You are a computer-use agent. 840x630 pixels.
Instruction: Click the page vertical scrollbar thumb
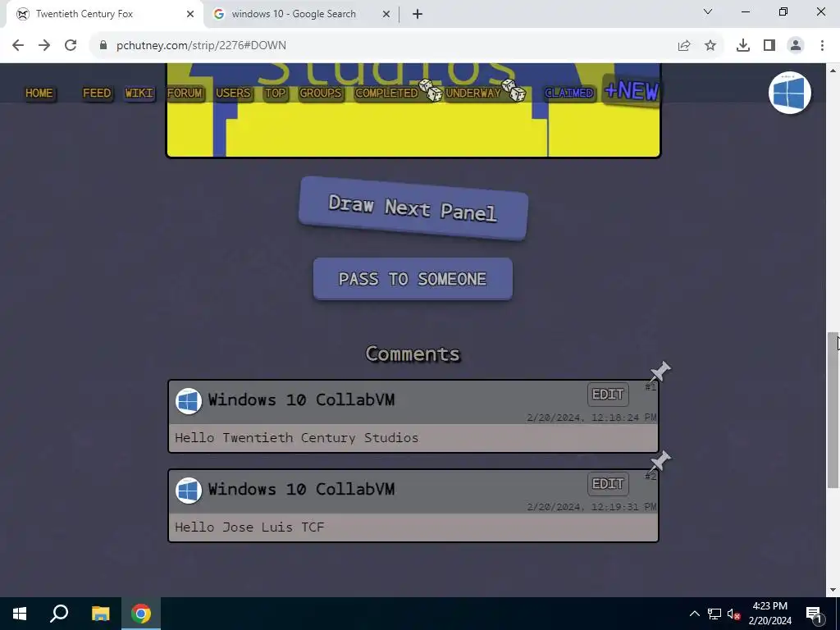click(x=833, y=410)
